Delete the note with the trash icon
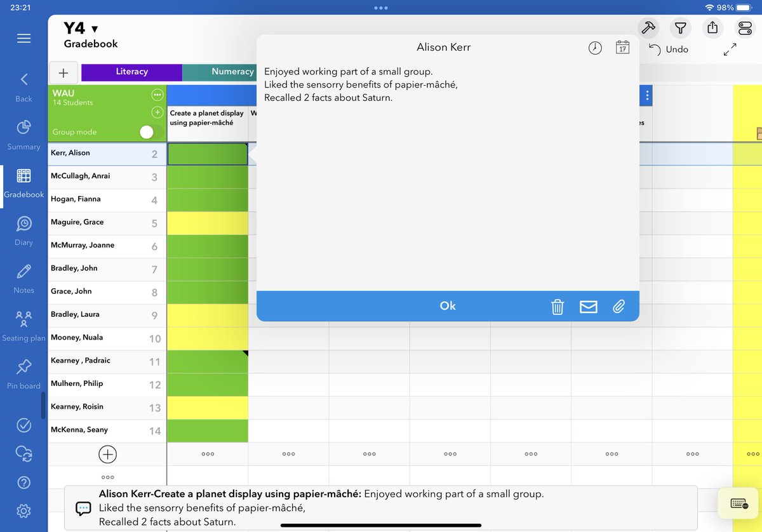 coord(558,307)
